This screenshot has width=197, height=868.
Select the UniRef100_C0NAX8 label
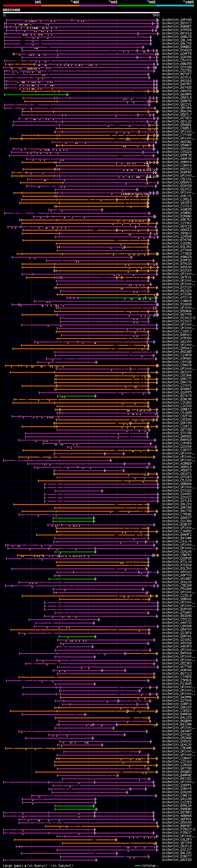coord(177,301)
